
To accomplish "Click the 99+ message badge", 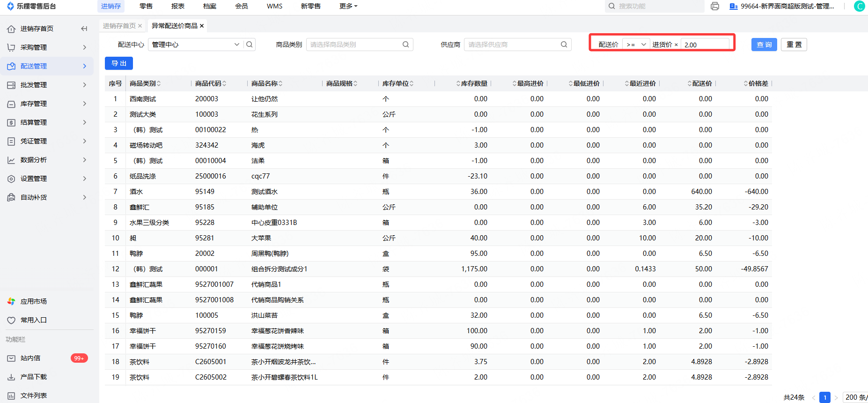I will coord(79,358).
